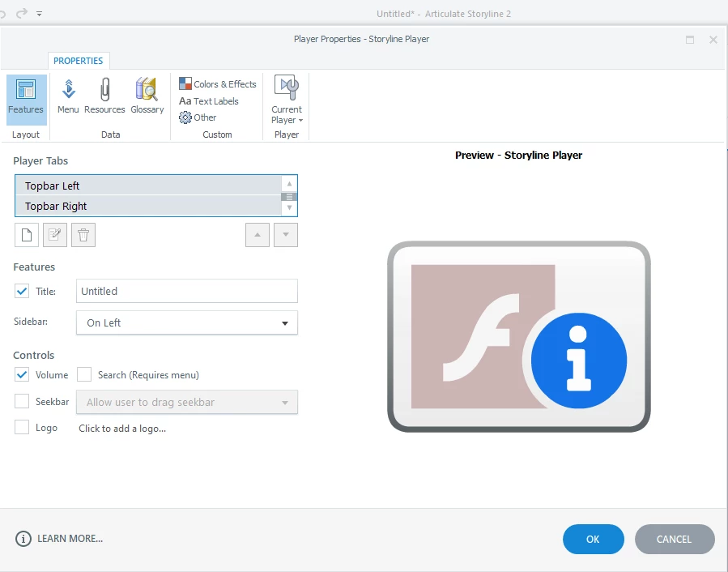The image size is (728, 572).
Task: Disable the Volume control checkbox
Action: [22, 374]
